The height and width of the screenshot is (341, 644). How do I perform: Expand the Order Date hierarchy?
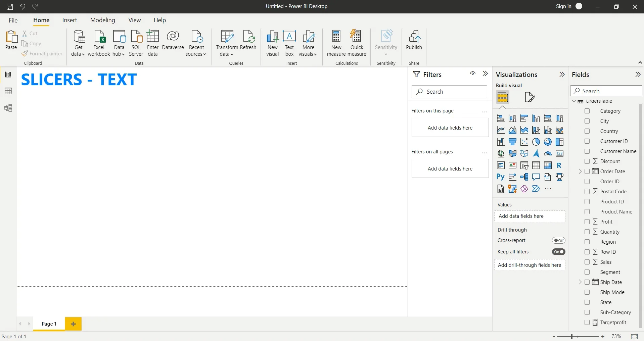coord(580,172)
